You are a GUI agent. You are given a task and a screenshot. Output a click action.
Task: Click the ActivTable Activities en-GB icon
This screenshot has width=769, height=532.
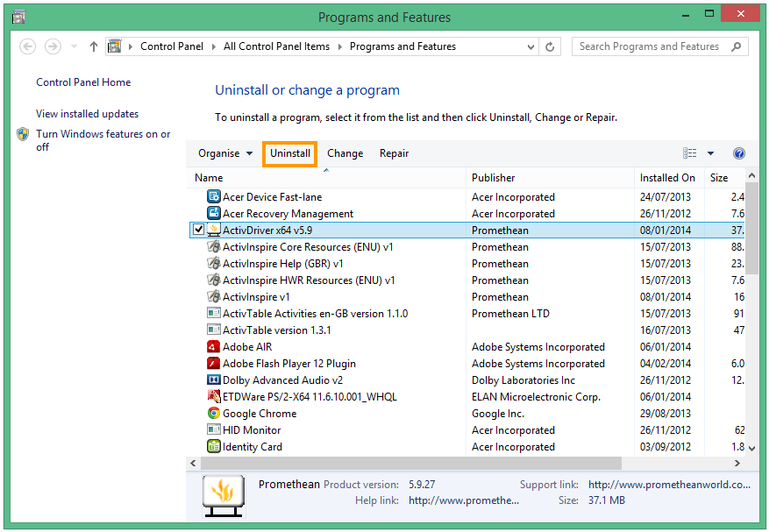point(213,313)
